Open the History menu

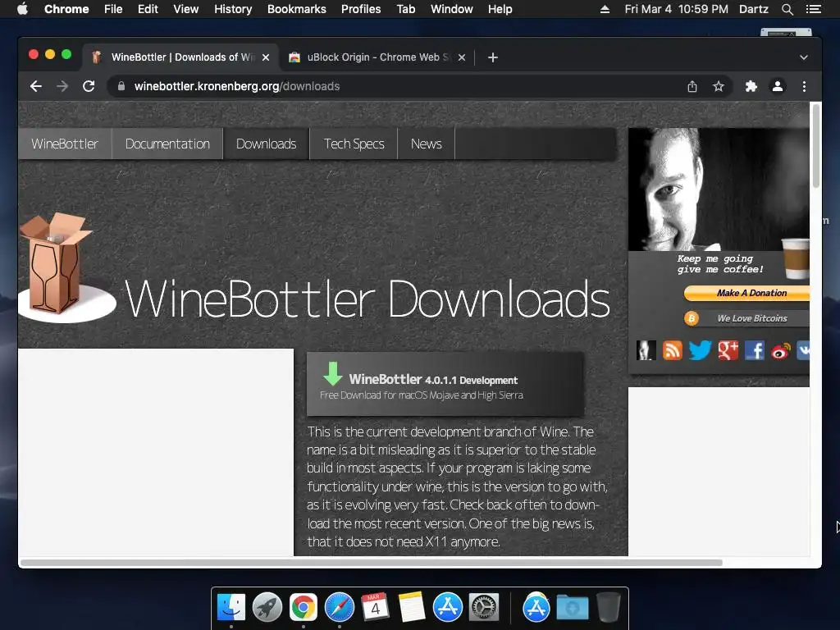pyautogui.click(x=233, y=9)
